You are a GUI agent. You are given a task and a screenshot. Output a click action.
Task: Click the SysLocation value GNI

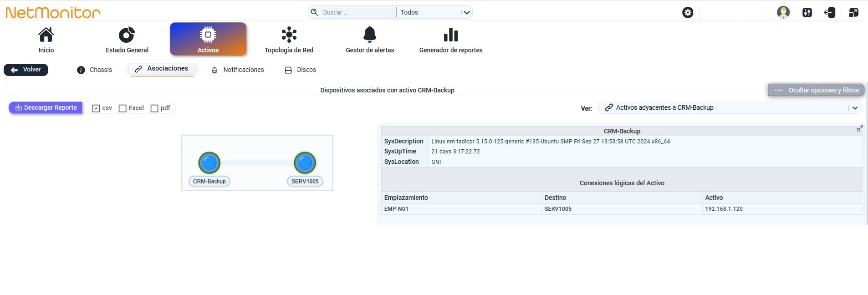pyautogui.click(x=436, y=162)
